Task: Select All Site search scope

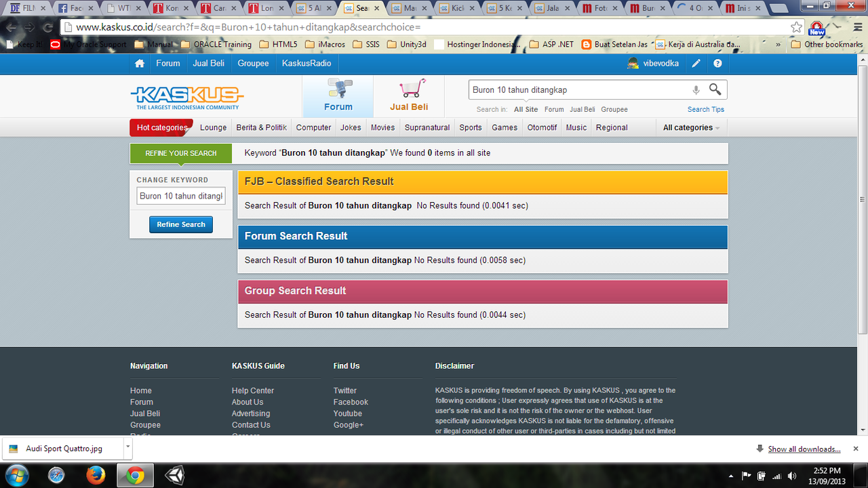Action: coord(526,109)
